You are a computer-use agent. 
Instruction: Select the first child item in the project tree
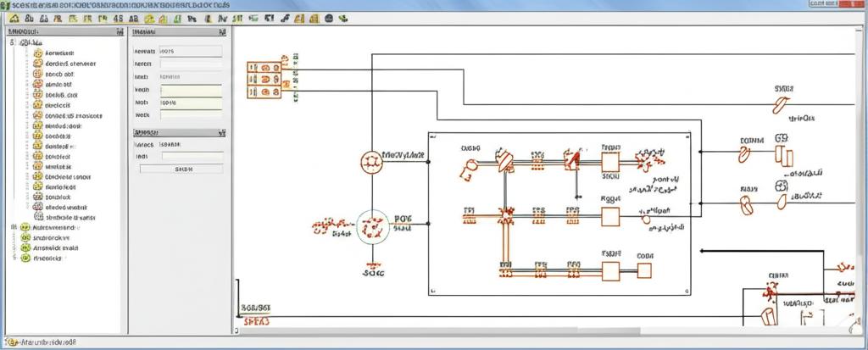pyautogui.click(x=59, y=52)
